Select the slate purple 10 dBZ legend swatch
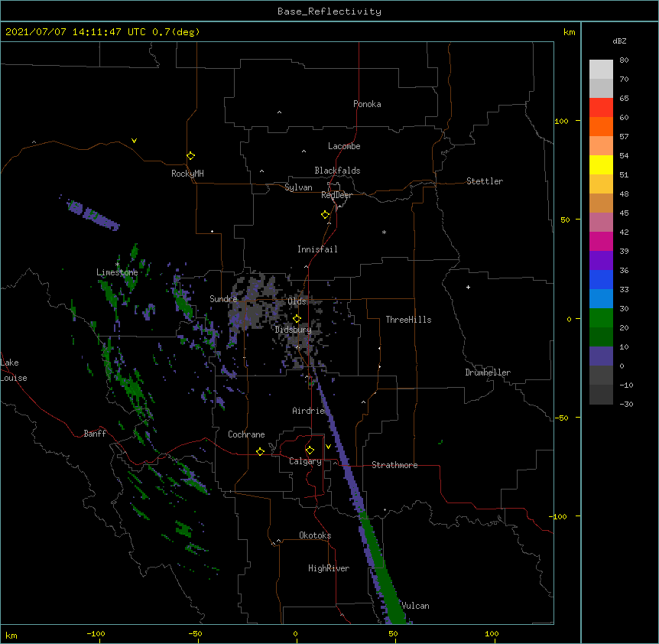The width and height of the screenshot is (659, 644). click(601, 356)
